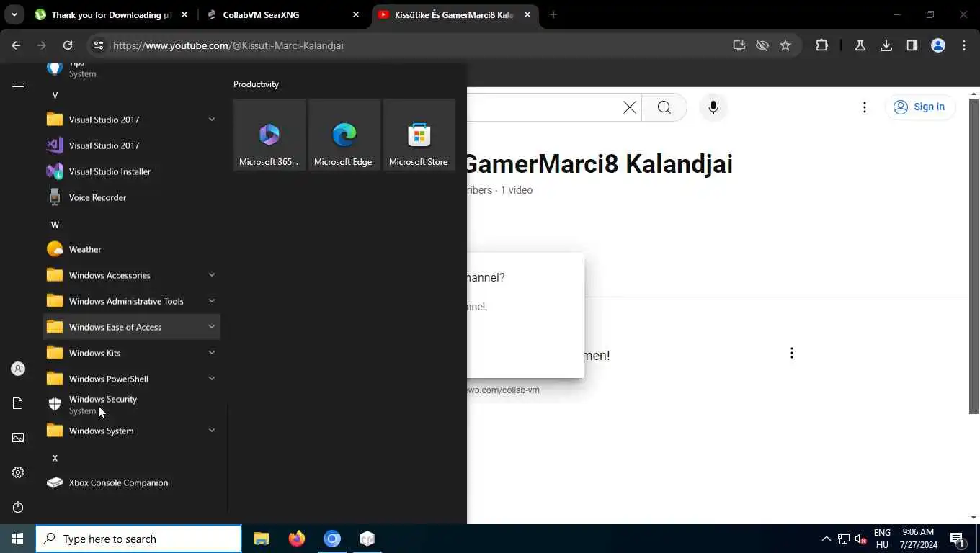
Task: Click the muted volume tray icon
Action: pos(860,539)
